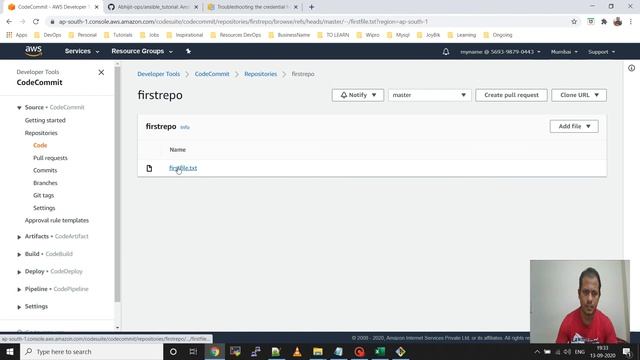Open the Notify dropdown button
Image resolution: width=640 pixels, height=360 pixels.
[x=358, y=95]
